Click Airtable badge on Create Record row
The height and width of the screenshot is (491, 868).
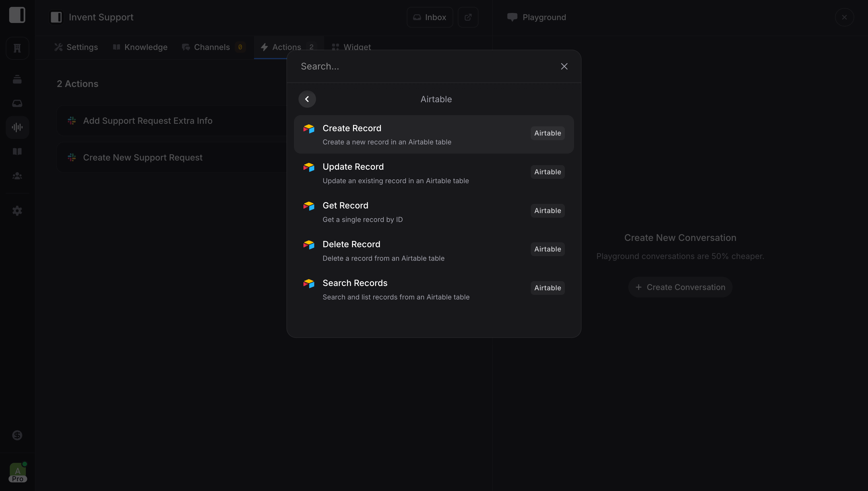coord(548,133)
